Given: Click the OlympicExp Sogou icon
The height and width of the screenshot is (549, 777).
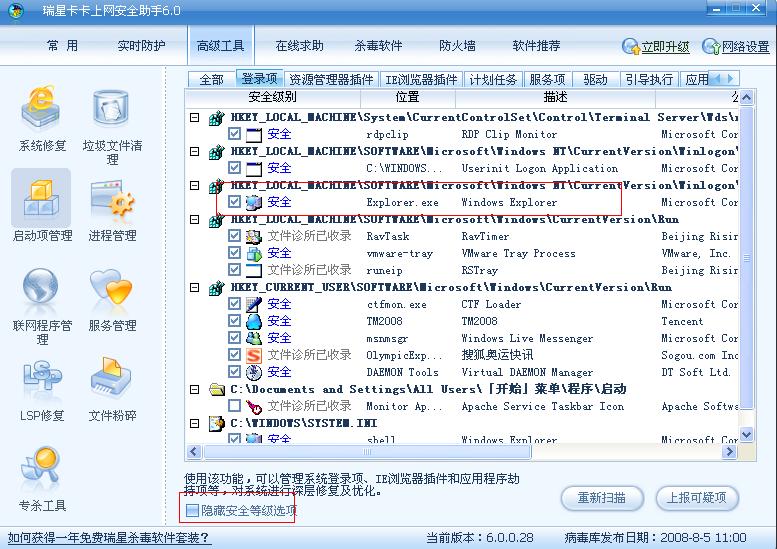Looking at the screenshot, I should coord(254,355).
